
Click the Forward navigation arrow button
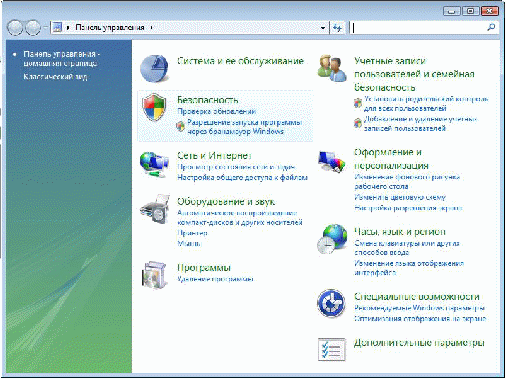(33, 28)
